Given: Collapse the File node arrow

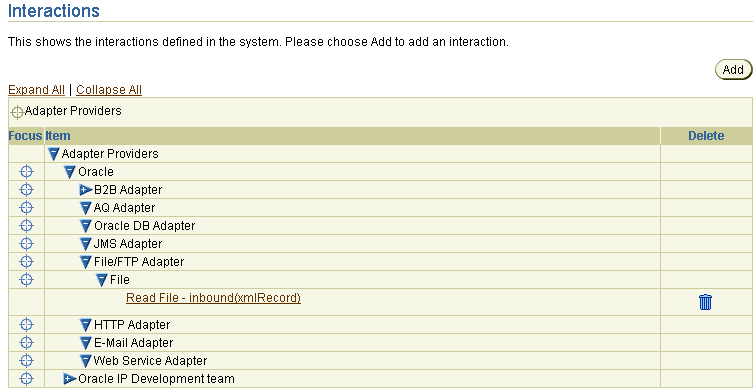Looking at the screenshot, I should tap(101, 280).
